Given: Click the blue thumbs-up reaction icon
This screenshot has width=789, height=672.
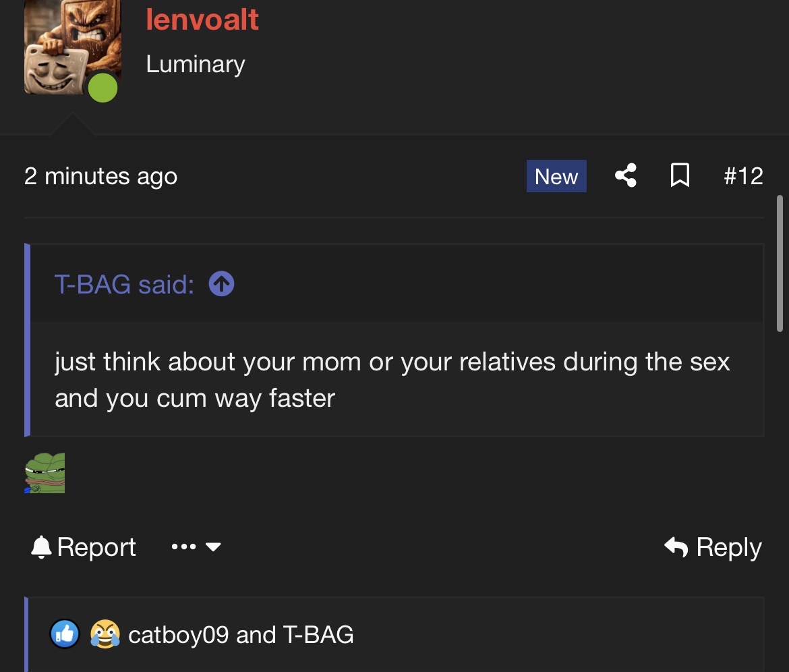Looking at the screenshot, I should click(65, 634).
